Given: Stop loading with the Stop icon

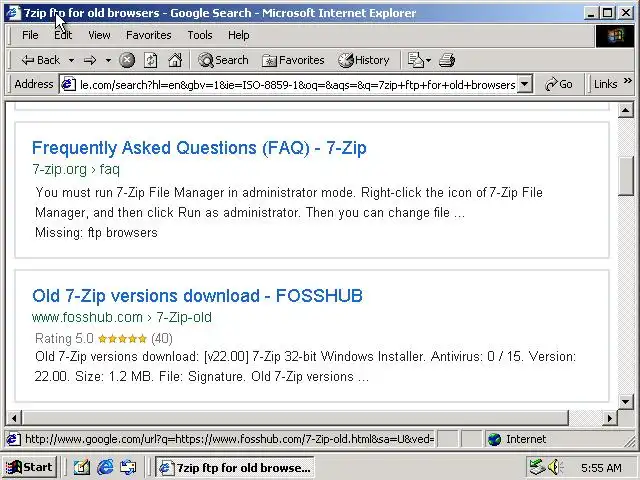Looking at the screenshot, I should click(x=127, y=60).
